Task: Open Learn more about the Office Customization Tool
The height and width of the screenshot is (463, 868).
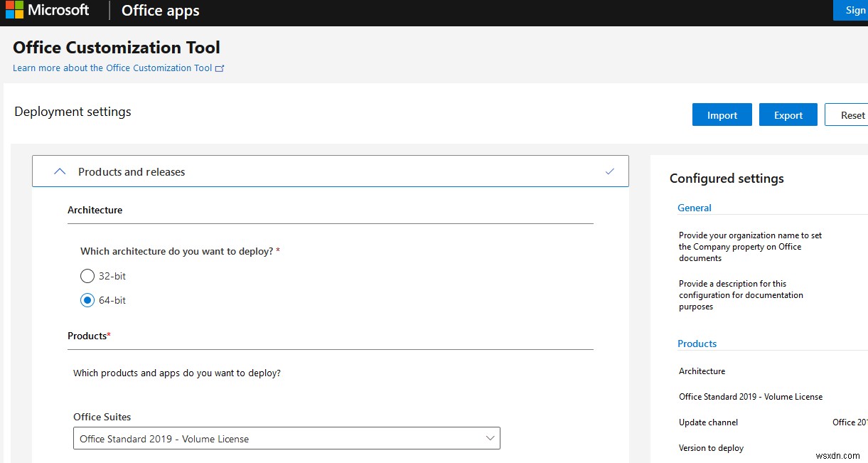Action: [112, 68]
